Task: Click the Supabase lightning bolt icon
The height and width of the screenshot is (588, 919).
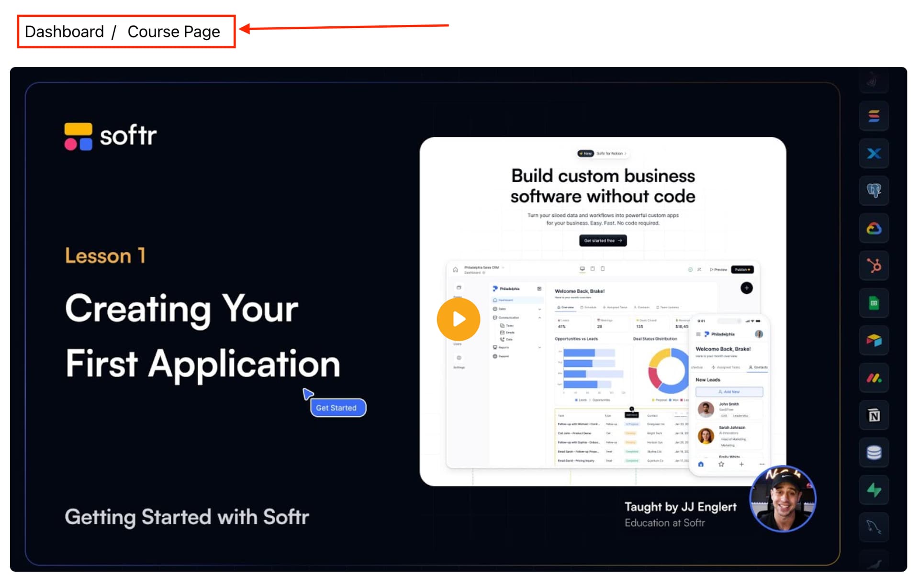Action: coord(874,490)
